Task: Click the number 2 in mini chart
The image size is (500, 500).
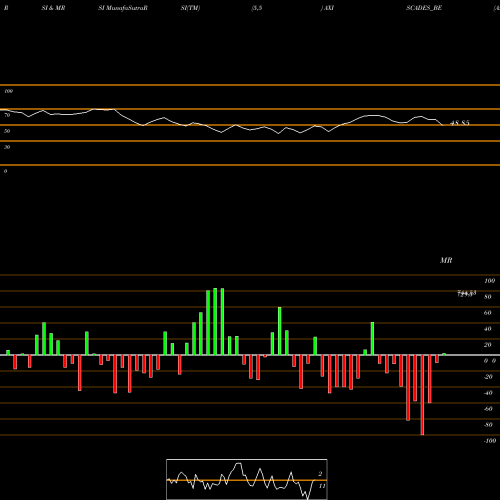Action: tap(320, 474)
